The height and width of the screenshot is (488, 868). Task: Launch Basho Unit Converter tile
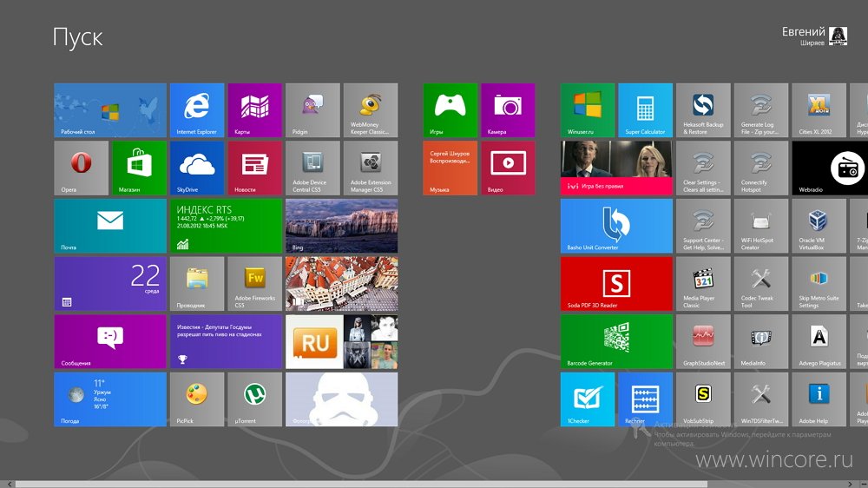pyautogui.click(x=616, y=226)
